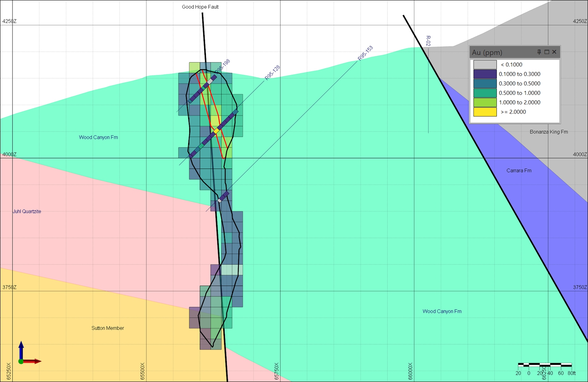The height and width of the screenshot is (382, 588).
Task: Click the Good Hope Fault label
Action: tap(200, 7)
